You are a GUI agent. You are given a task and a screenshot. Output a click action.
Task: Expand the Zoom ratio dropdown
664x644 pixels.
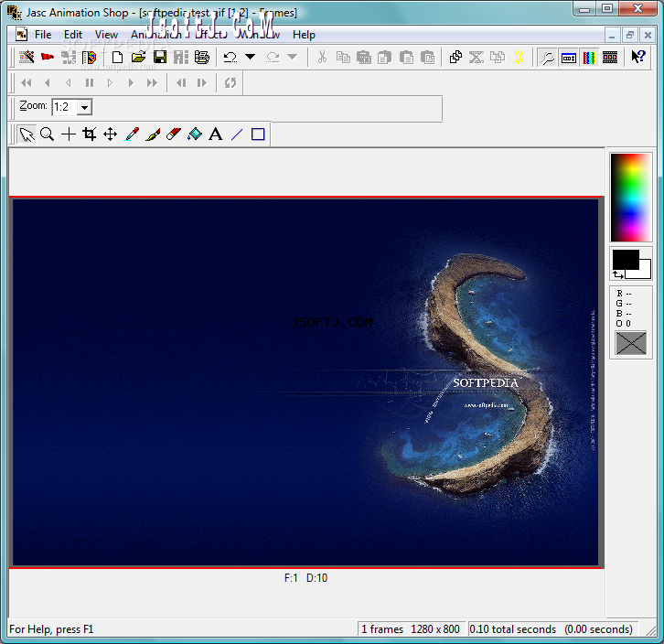[85, 107]
